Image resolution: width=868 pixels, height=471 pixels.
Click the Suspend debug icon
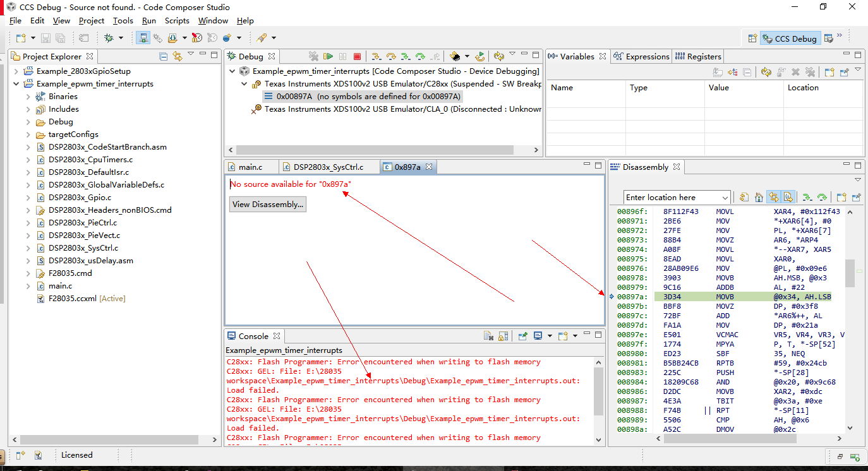coord(342,56)
